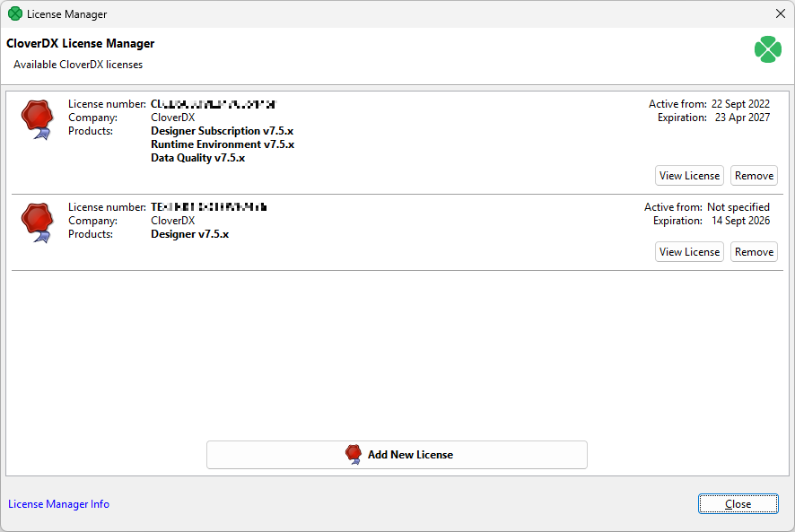This screenshot has height=532, width=795.
Task: Close the License Manager dialog with Close button
Action: click(738, 504)
